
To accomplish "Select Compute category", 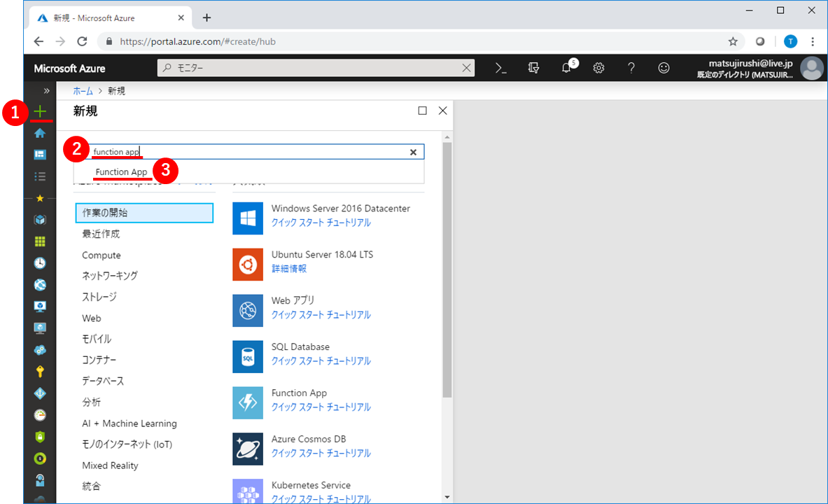I will [101, 255].
